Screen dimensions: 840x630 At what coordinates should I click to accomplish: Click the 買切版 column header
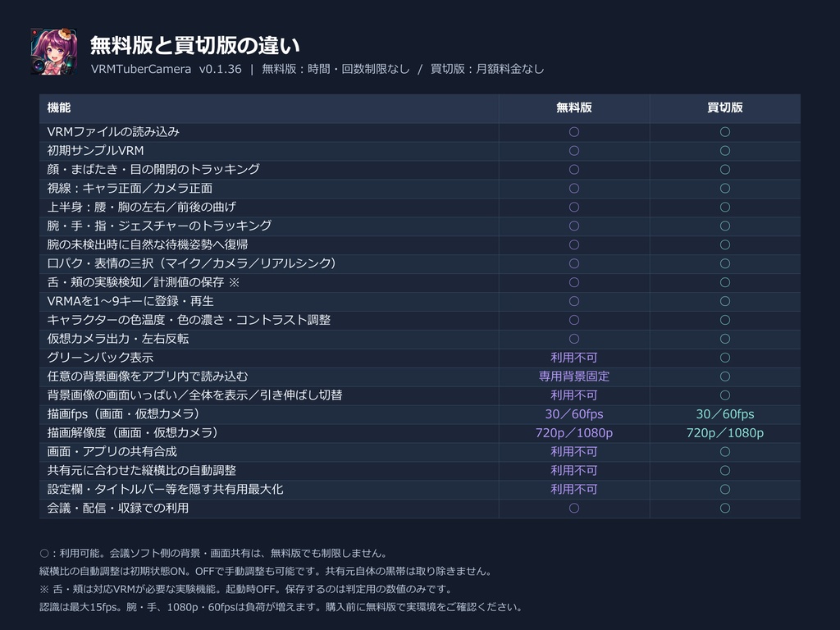[725, 107]
